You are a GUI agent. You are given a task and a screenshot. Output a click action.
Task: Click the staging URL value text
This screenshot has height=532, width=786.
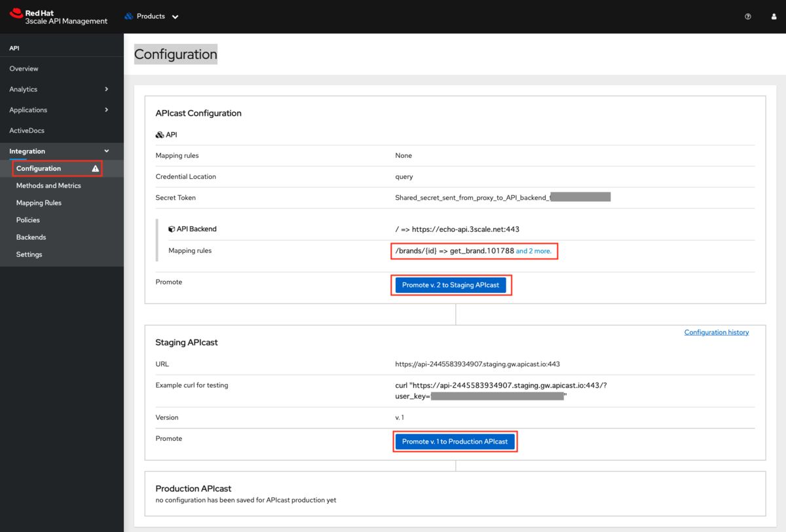pos(477,364)
